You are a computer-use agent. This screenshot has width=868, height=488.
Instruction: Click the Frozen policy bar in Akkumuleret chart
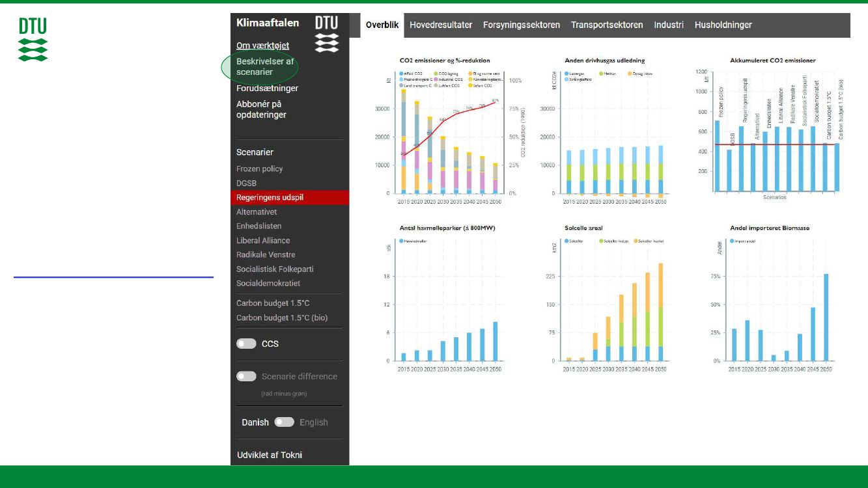point(718,156)
